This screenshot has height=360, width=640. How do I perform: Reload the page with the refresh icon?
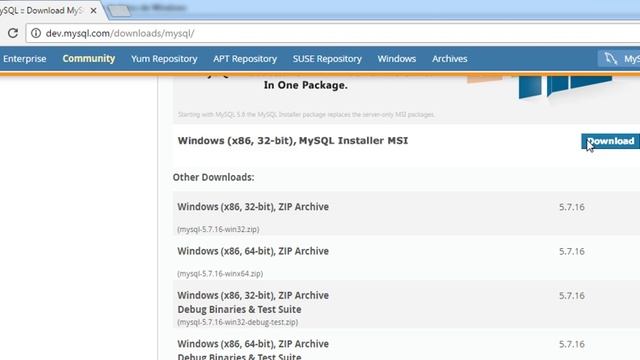[13, 33]
